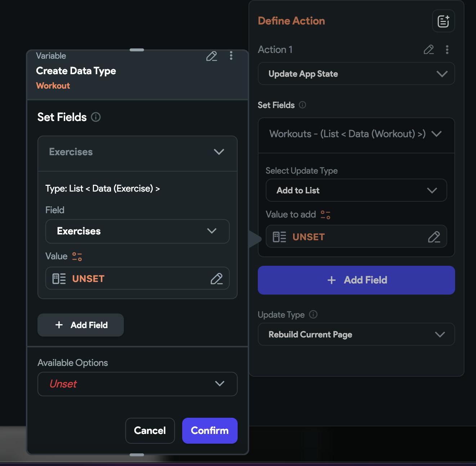
Task: Click variable settings icon beside Value label
Action: click(x=77, y=256)
